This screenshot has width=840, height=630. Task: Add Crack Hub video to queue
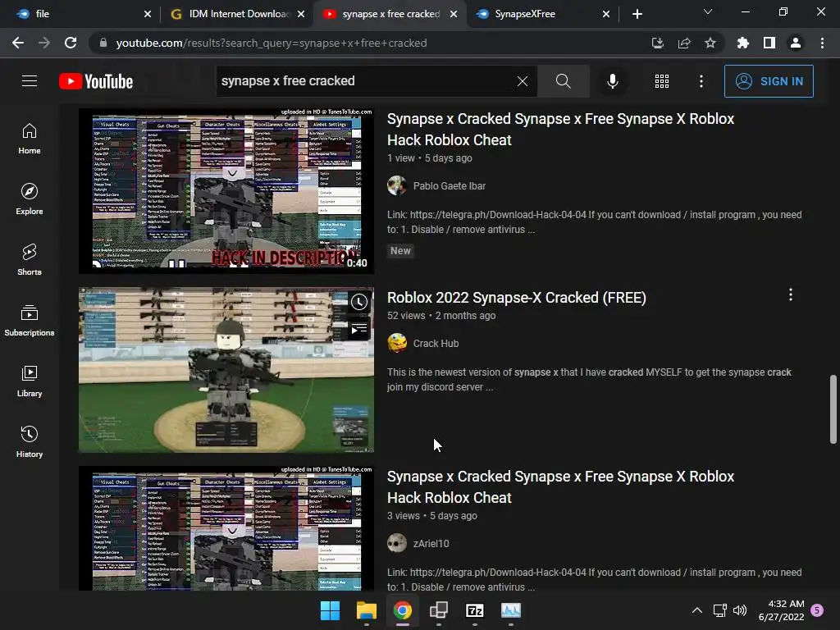point(359,329)
